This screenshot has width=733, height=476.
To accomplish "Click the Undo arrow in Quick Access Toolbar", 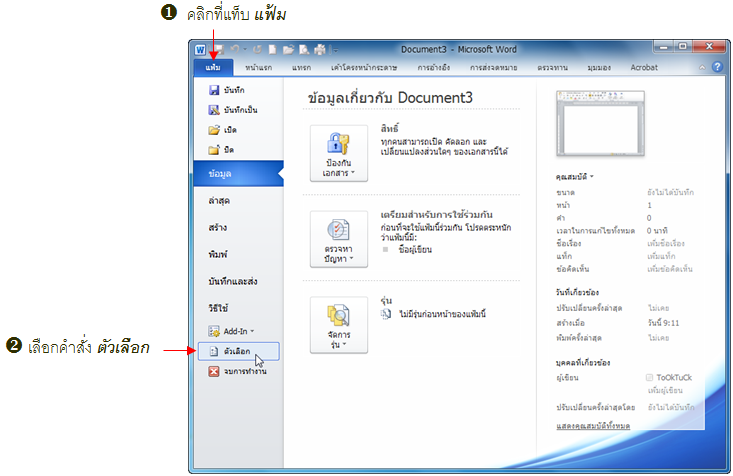I will point(235,49).
